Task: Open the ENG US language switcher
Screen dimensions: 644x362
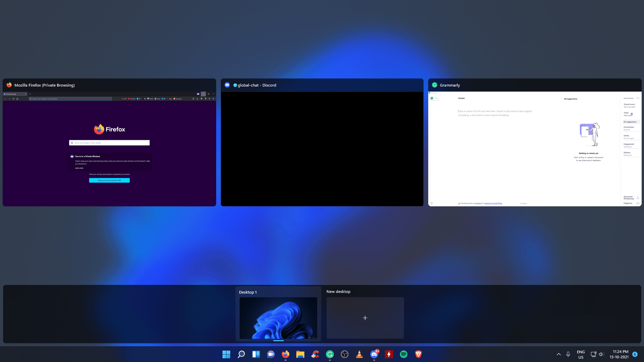Action: pyautogui.click(x=581, y=354)
